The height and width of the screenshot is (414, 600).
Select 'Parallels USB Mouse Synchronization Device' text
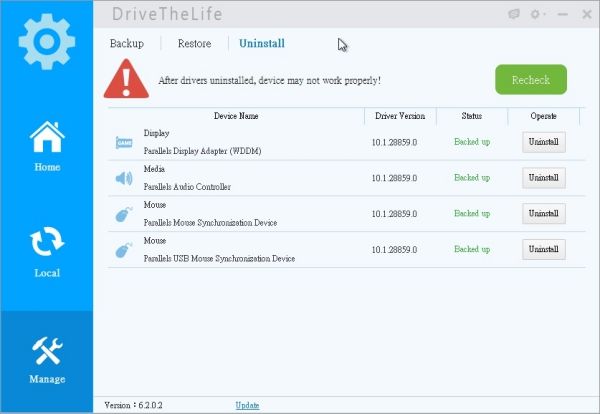(x=219, y=259)
